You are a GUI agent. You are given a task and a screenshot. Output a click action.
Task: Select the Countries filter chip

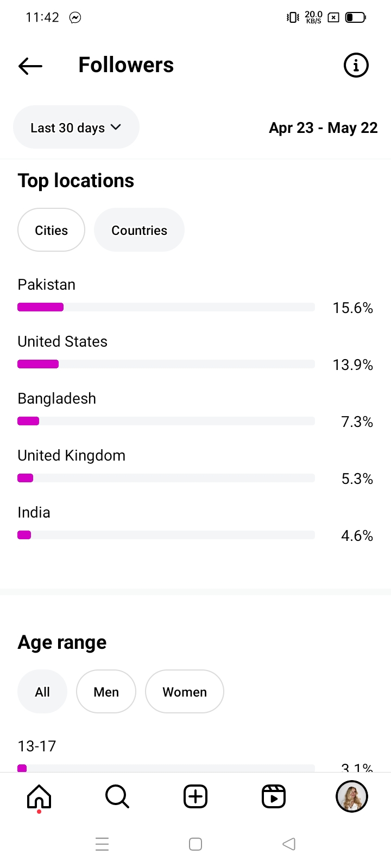point(139,230)
